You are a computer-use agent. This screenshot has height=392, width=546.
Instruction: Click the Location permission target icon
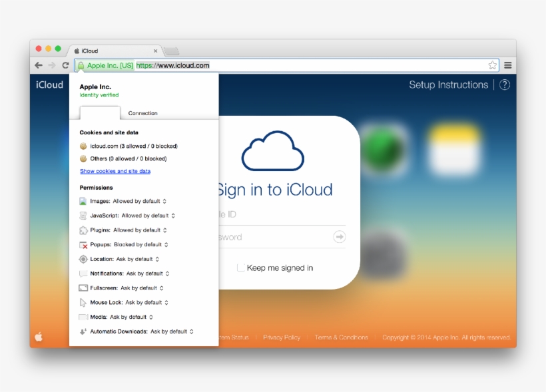[x=83, y=259]
